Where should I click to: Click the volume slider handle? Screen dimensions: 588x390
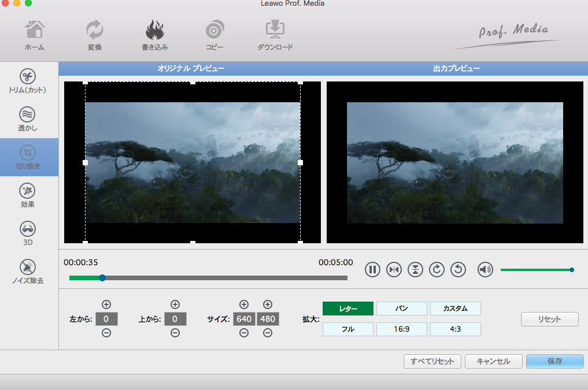[571, 269]
